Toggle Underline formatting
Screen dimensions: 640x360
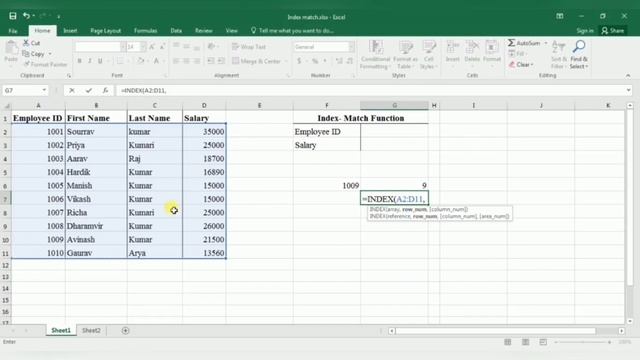[100, 61]
